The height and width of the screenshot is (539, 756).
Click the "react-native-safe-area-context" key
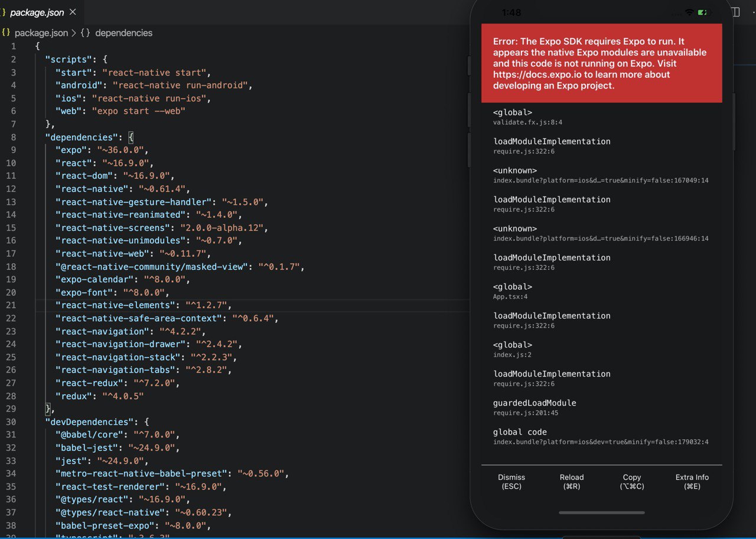(x=138, y=318)
